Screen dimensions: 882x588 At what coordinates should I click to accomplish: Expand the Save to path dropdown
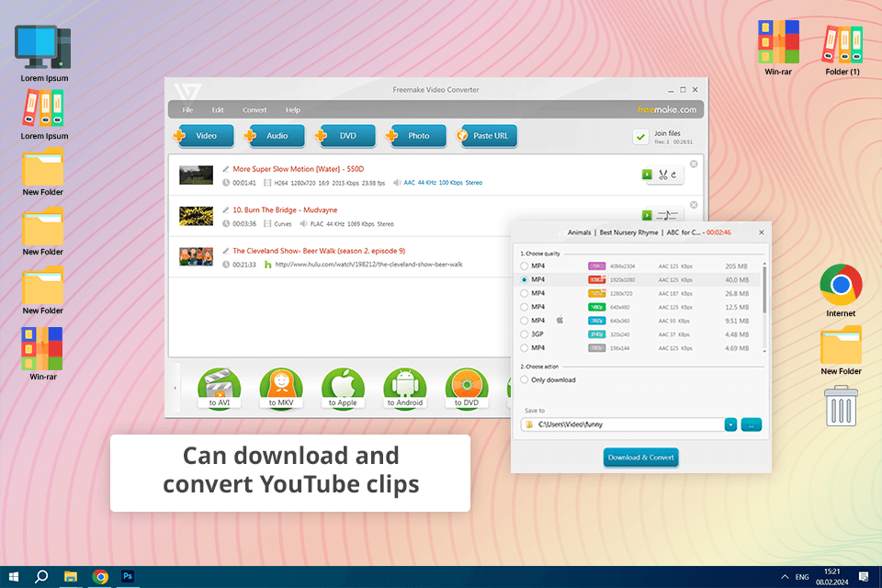click(x=730, y=424)
